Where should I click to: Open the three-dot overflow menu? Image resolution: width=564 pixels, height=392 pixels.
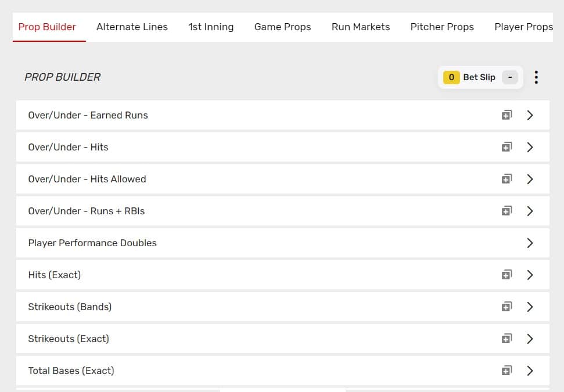point(536,77)
